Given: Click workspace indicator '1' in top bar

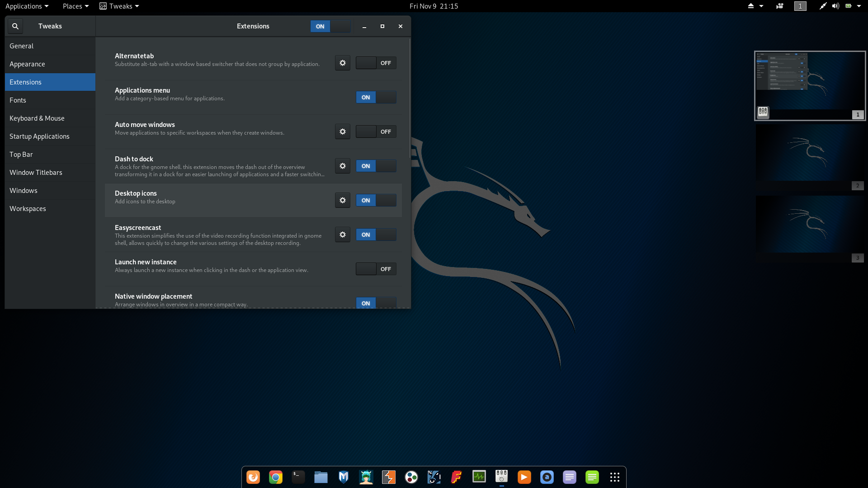Looking at the screenshot, I should coord(800,6).
